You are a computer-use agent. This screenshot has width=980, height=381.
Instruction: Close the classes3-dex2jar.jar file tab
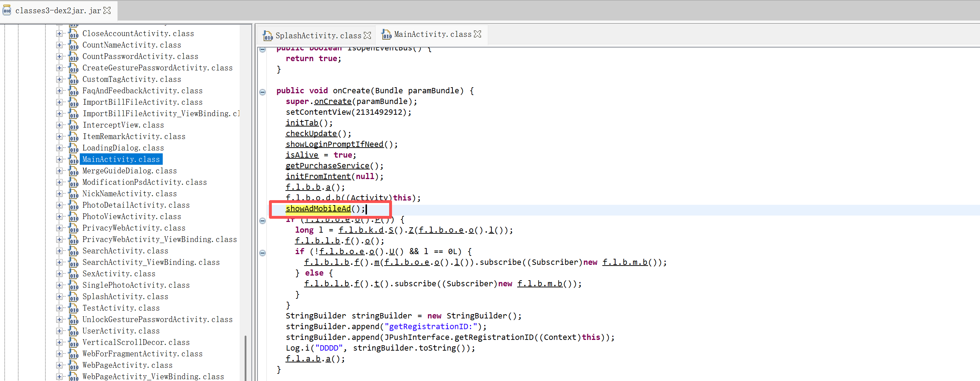(107, 11)
